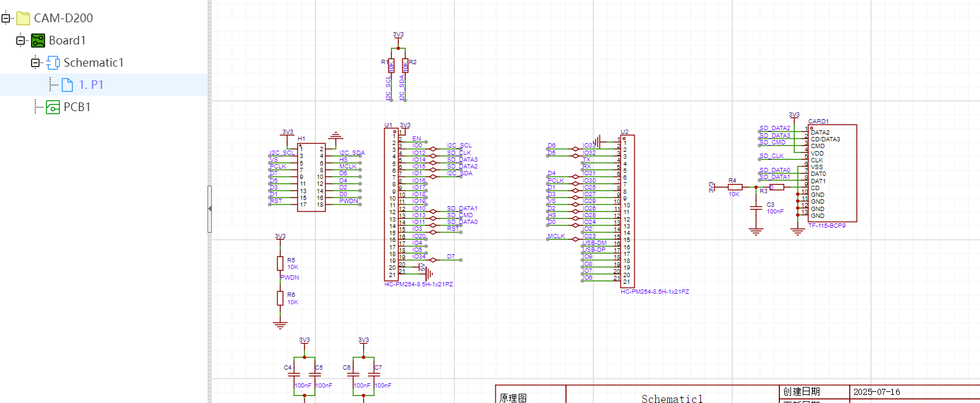This screenshot has width=980, height=403.
Task: Select the CARD1 TF card socket symbol
Action: 832,173
